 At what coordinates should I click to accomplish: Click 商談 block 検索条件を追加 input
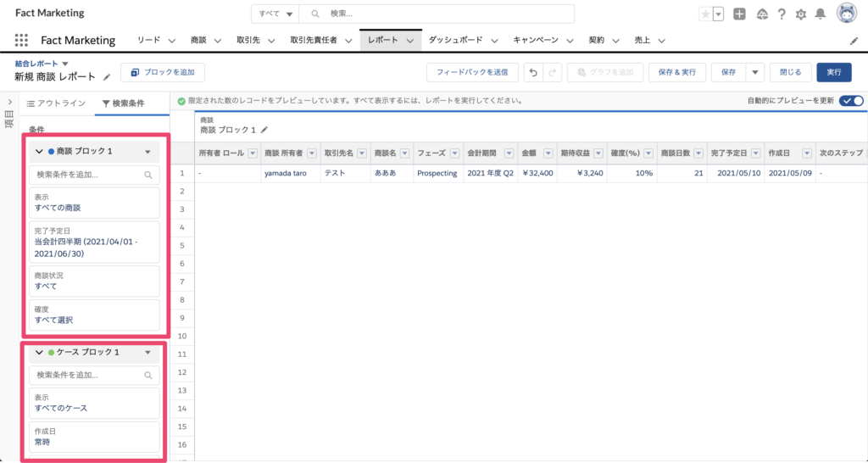(94, 175)
